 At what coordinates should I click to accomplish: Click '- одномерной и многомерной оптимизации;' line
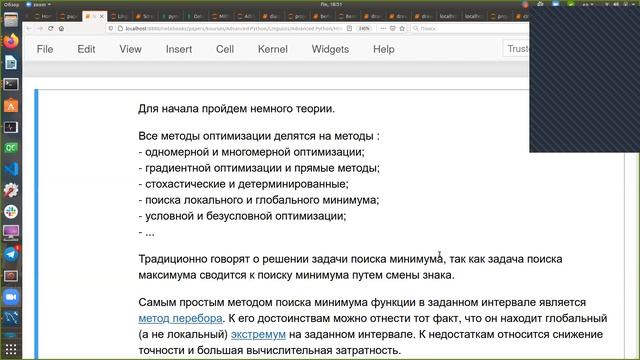coord(251,152)
